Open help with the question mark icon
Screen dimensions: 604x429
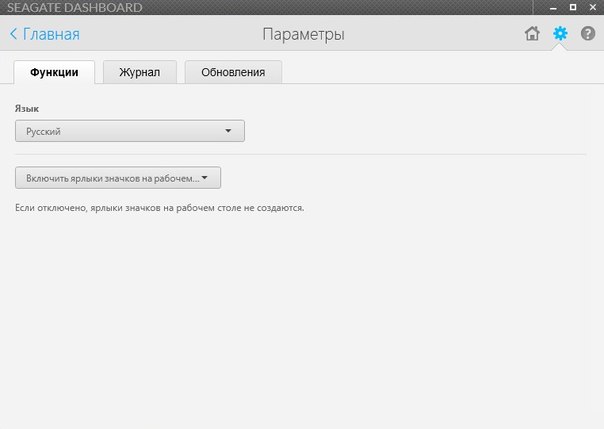point(587,34)
